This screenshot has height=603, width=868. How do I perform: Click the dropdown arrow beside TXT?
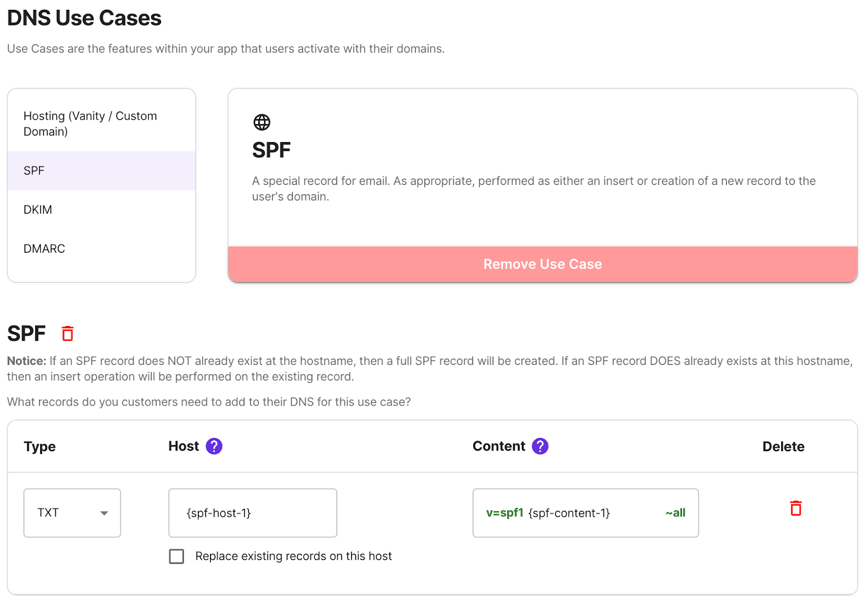click(105, 512)
